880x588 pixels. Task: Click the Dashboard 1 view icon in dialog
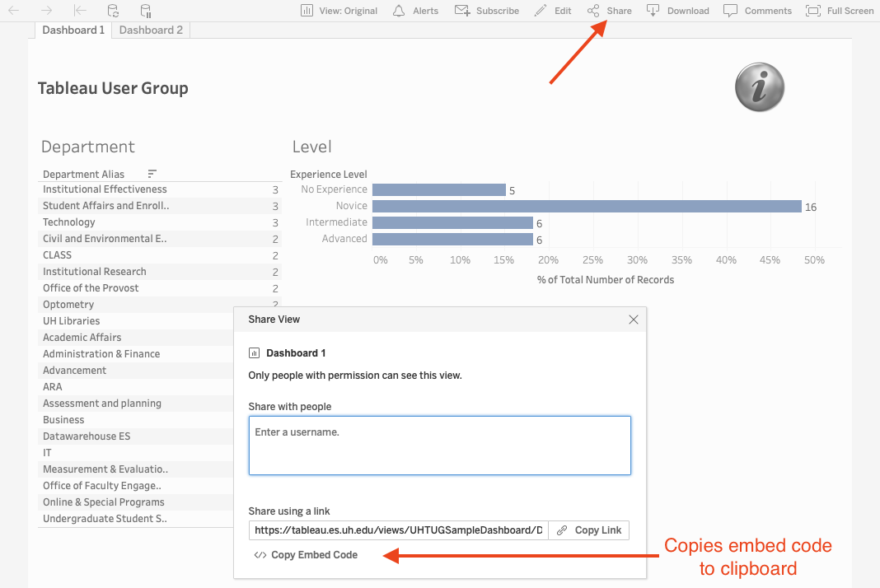(x=255, y=353)
